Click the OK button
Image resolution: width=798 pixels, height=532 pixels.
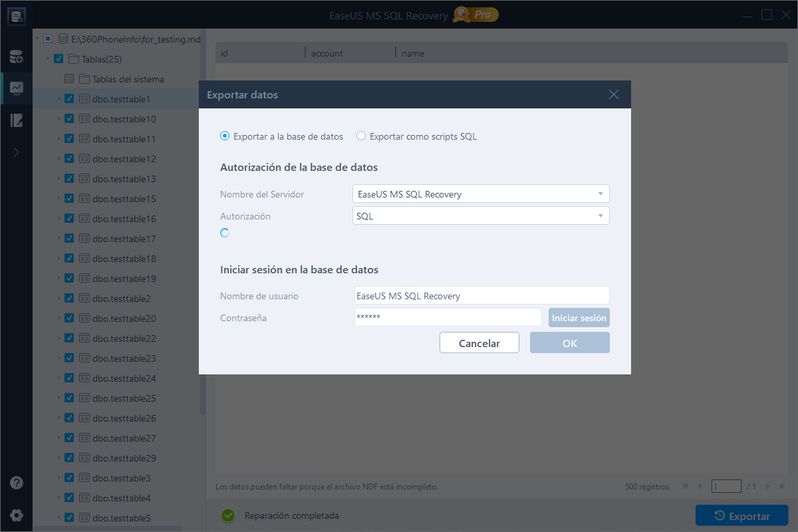click(570, 343)
